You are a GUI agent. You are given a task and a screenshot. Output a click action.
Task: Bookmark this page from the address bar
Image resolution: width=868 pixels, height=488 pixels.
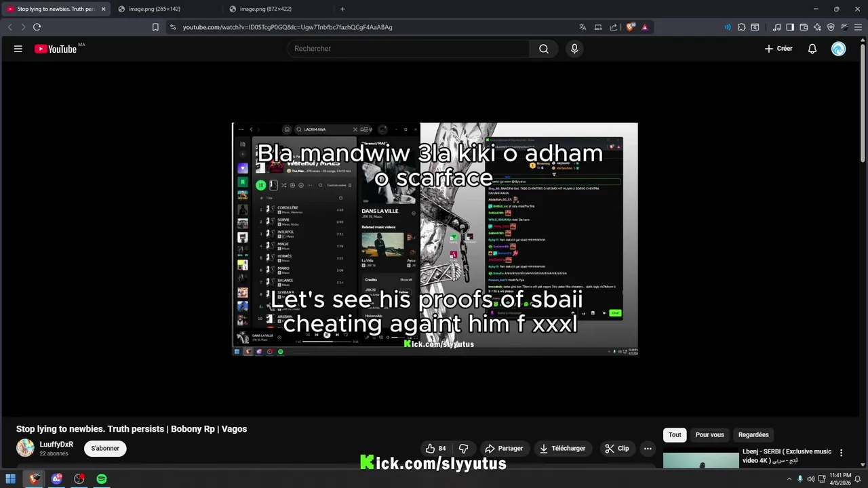click(155, 27)
